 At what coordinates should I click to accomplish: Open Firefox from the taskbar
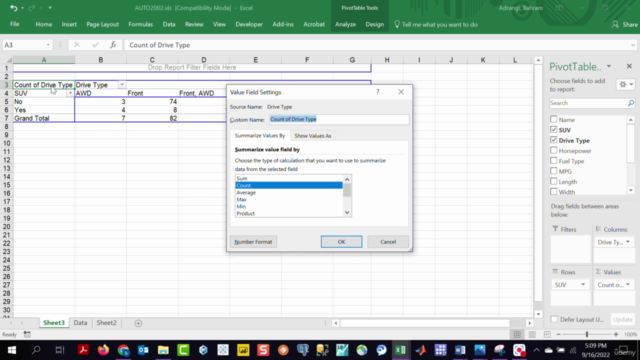(103, 350)
